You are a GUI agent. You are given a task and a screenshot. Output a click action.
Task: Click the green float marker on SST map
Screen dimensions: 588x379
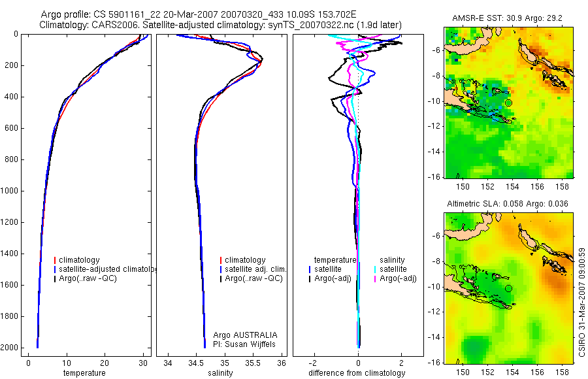pyautogui.click(x=508, y=103)
